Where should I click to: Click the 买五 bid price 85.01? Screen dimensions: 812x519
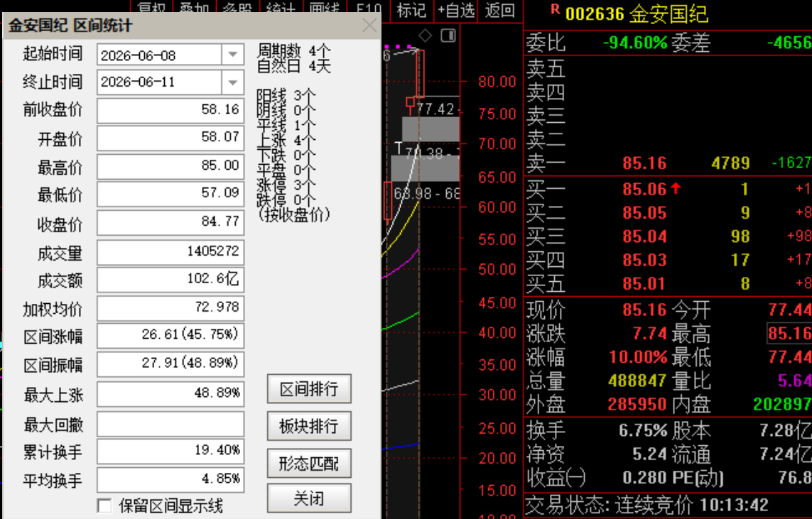click(644, 283)
